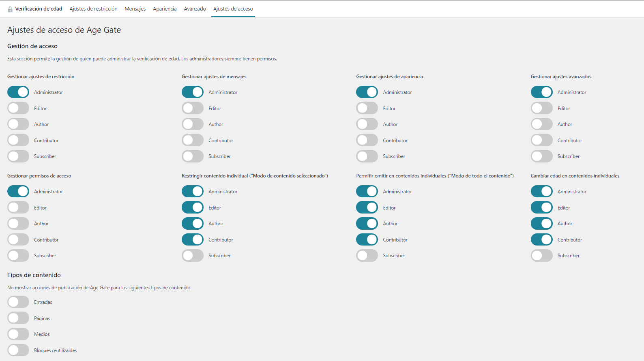644x361 pixels.
Task: Disable Administrator under Gestionar ajustes de apariencia
Action: 367,92
